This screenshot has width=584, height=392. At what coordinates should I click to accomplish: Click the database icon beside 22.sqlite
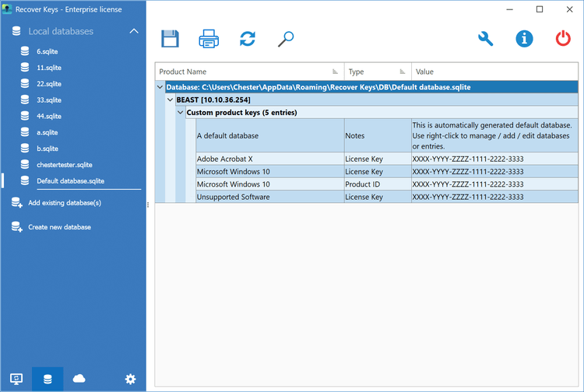pyautogui.click(x=25, y=84)
